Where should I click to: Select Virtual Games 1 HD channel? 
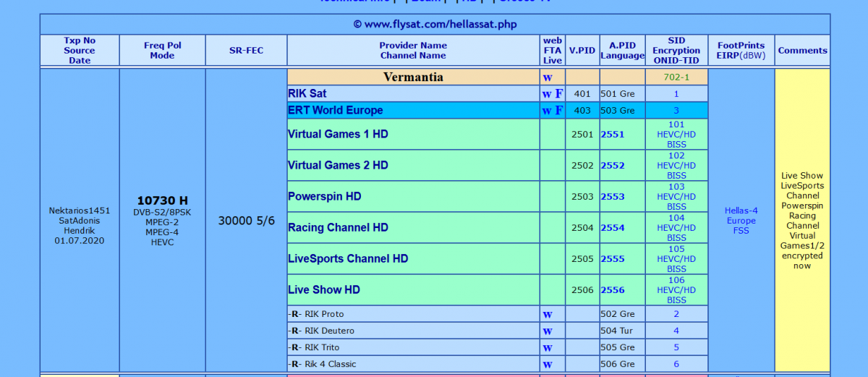(338, 135)
